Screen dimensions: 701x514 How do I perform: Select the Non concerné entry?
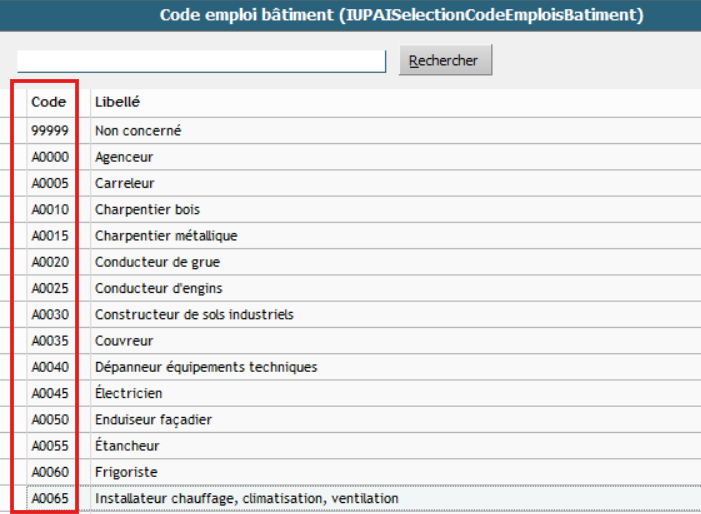[x=138, y=130]
